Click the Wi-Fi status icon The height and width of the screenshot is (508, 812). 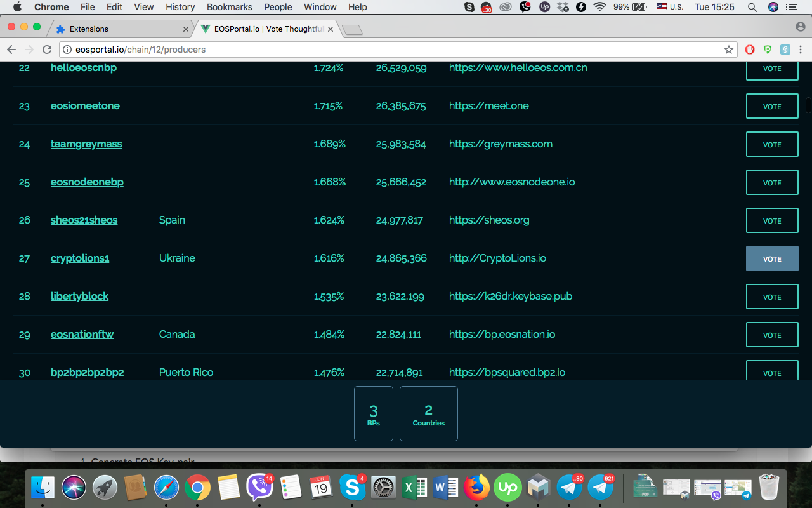pyautogui.click(x=599, y=7)
